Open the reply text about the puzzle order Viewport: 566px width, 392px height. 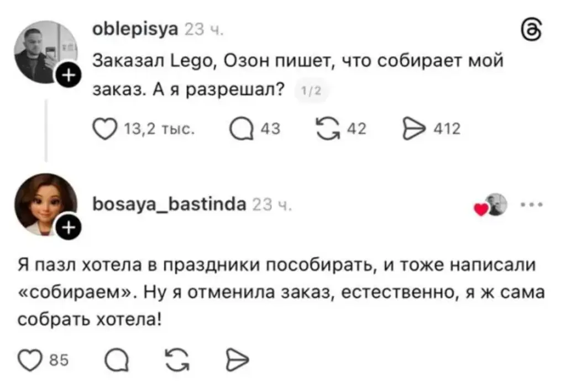281,292
